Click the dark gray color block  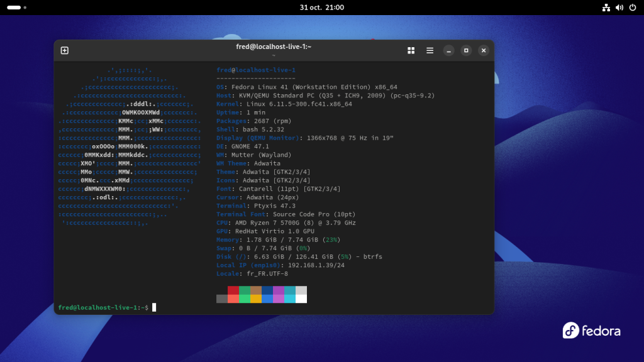point(222,299)
